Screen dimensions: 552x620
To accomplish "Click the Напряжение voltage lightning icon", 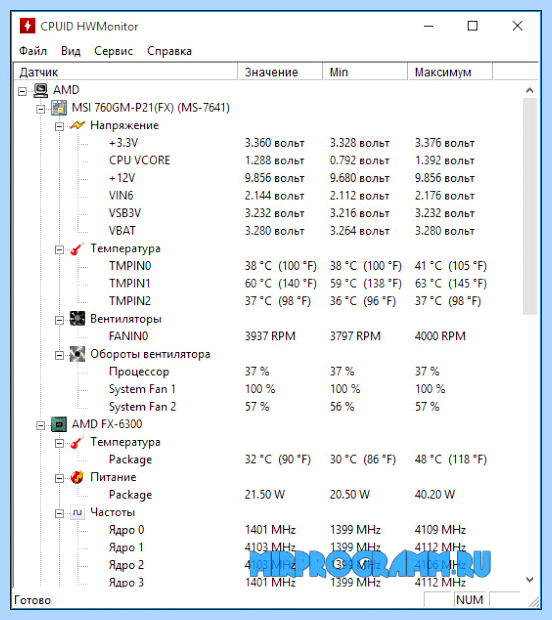I will tap(77, 125).
